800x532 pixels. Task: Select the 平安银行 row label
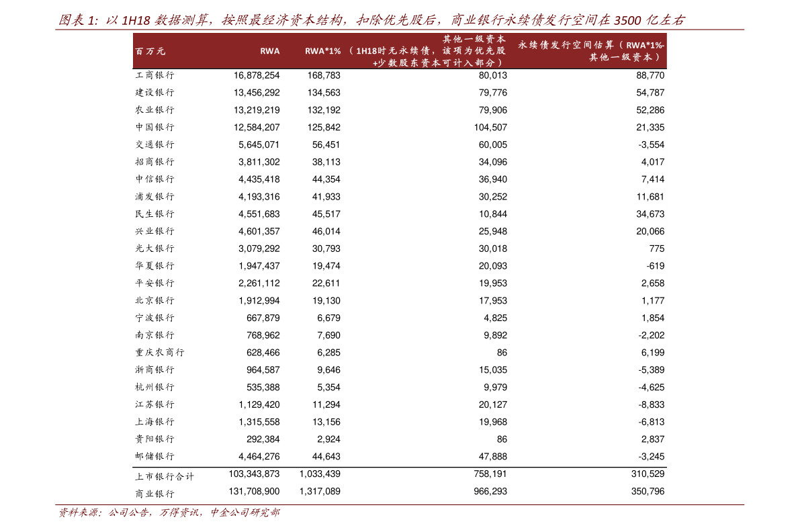point(154,283)
